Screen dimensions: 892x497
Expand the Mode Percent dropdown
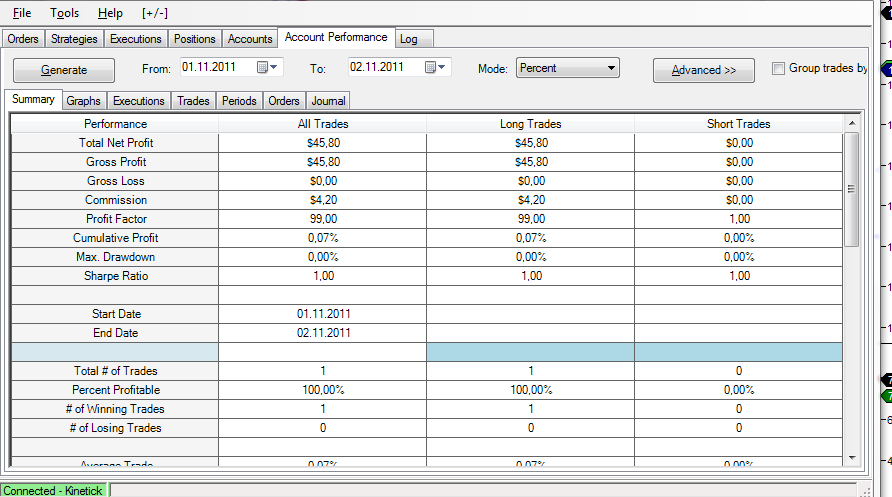[x=568, y=68]
